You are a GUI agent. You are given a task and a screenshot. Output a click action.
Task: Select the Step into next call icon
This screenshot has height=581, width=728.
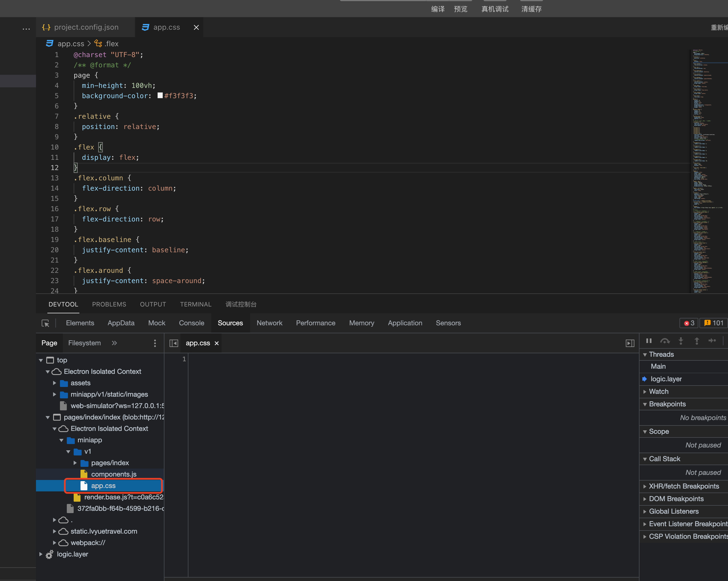(681, 341)
